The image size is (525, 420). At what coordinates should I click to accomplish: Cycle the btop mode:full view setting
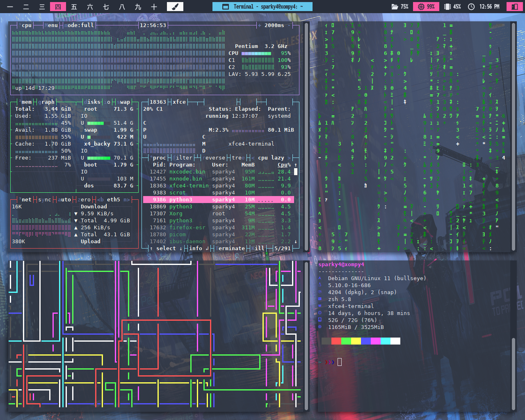pos(79,25)
